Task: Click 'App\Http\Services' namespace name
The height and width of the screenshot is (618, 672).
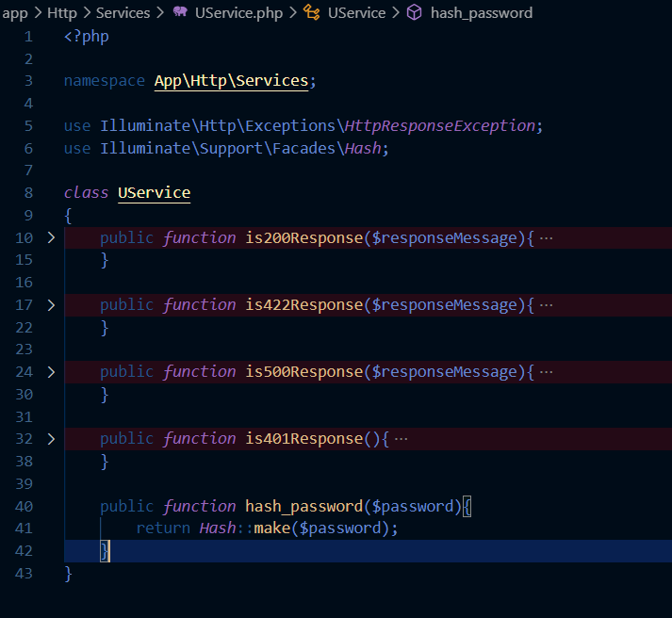Action: 231,80
